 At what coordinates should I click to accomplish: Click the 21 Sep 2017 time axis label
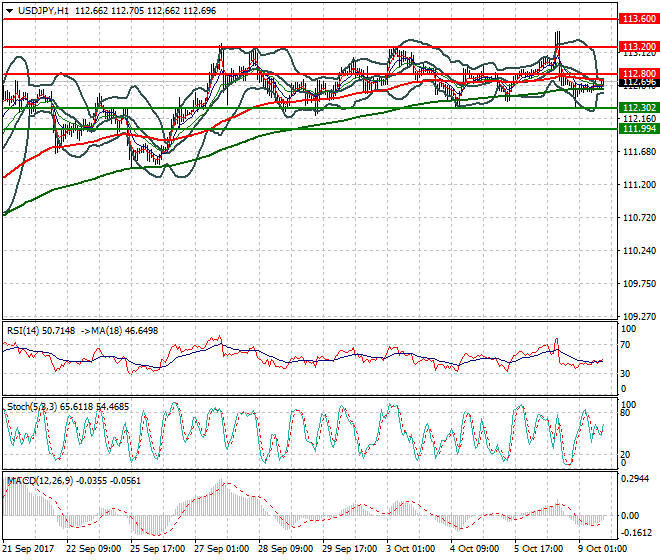pos(28,549)
